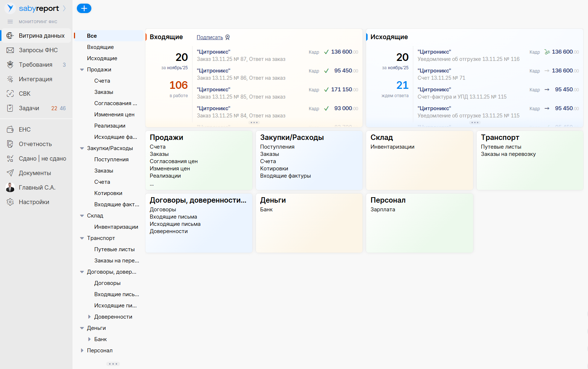
Task: Click the Задачи checklist icon
Action: tap(10, 108)
